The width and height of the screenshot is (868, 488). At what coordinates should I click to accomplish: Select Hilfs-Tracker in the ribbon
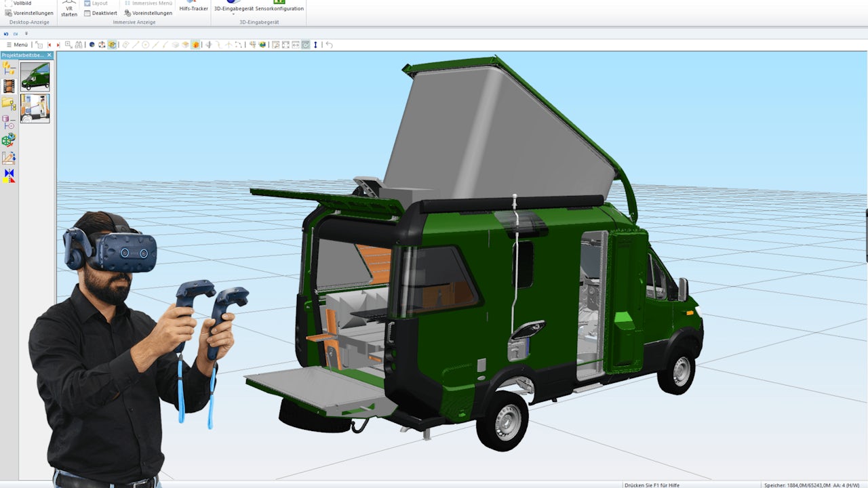pyautogui.click(x=193, y=9)
